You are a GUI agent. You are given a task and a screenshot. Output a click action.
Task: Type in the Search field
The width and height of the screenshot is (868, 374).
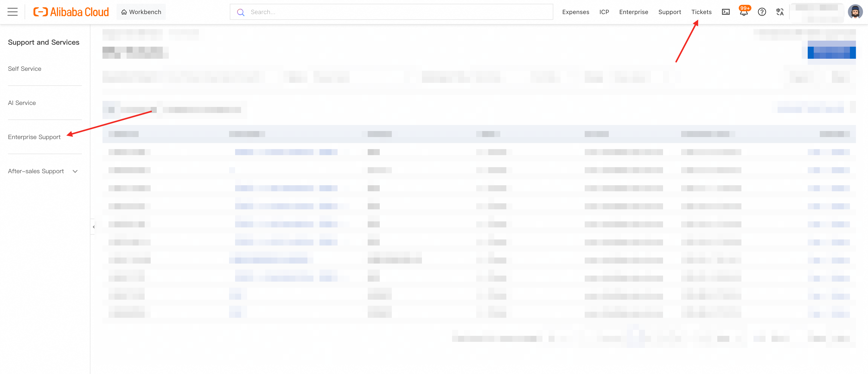coord(398,12)
